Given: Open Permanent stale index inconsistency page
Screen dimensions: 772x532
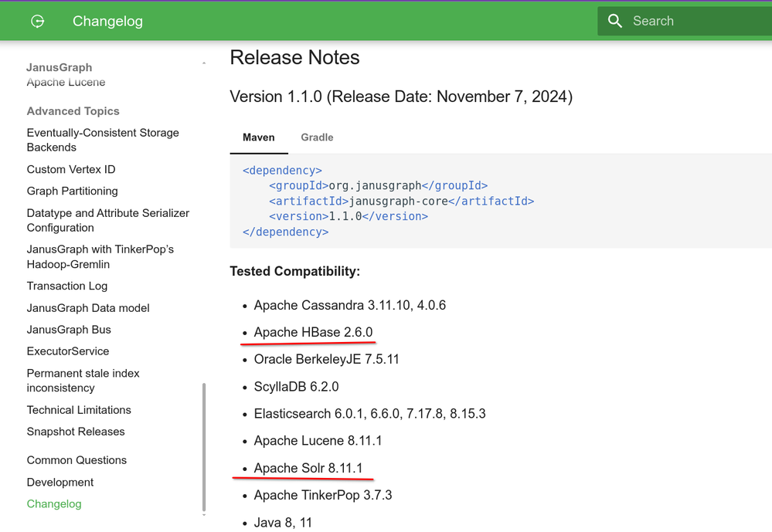Looking at the screenshot, I should point(83,381).
